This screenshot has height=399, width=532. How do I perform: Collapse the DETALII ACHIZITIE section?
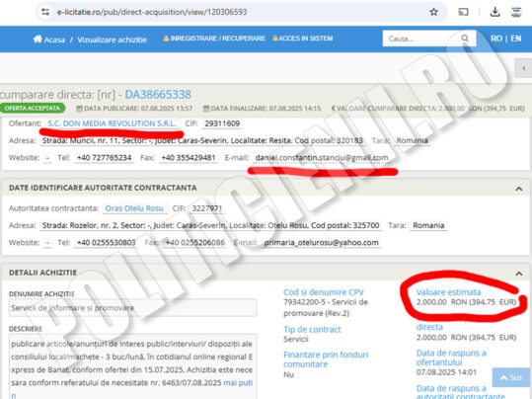coord(519,274)
